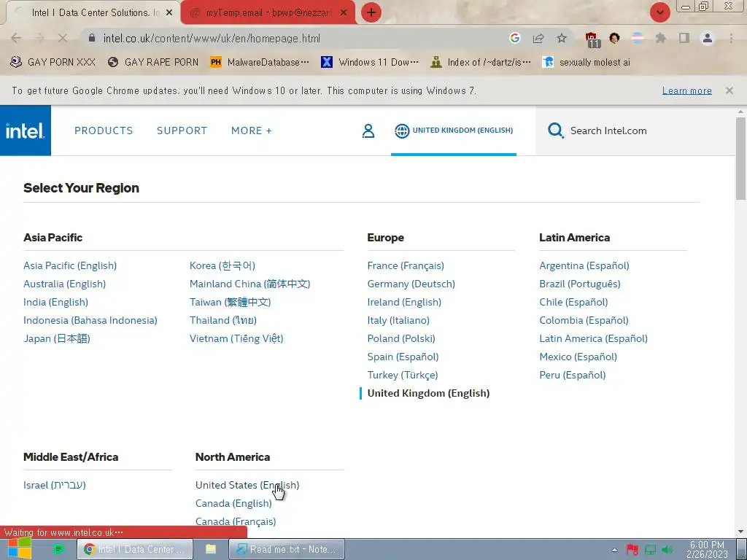747x560 pixels.
Task: Select Taiwan region link
Action: coord(230,302)
